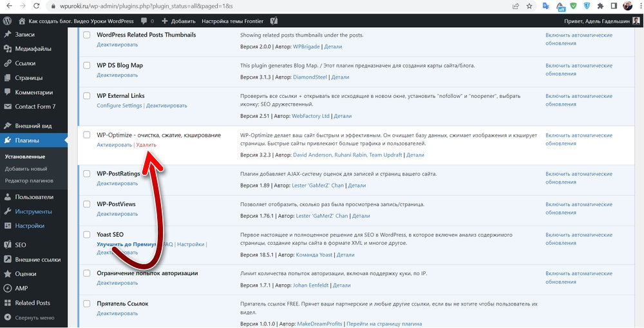Open Редактор плагинов submenu
644x328 pixels.
[29, 180]
